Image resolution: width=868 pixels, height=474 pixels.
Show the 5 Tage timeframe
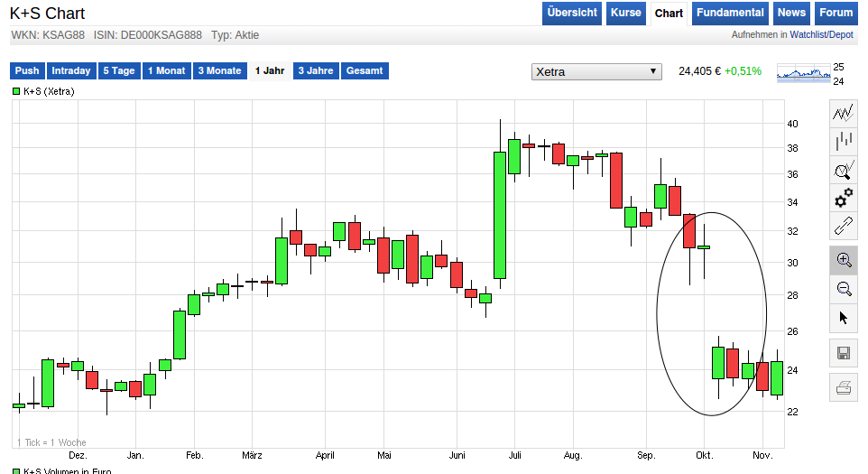click(119, 71)
